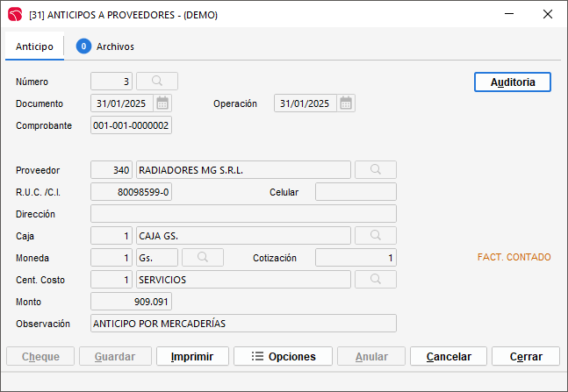Open the Cent. Costo lookup search icon
Viewport: 568px width, 392px height.
click(375, 280)
